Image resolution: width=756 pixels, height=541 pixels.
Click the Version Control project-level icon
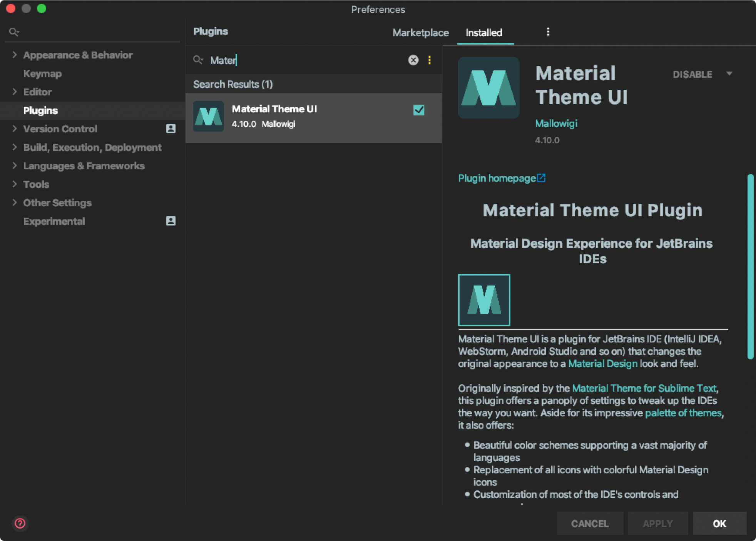point(171,129)
